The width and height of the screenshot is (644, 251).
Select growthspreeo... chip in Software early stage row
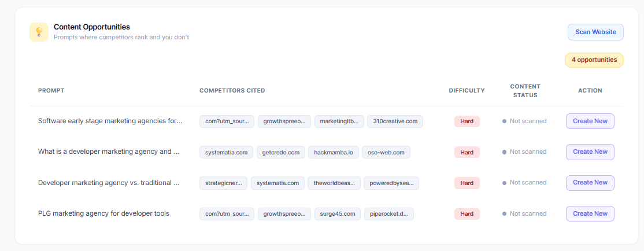coord(284,121)
